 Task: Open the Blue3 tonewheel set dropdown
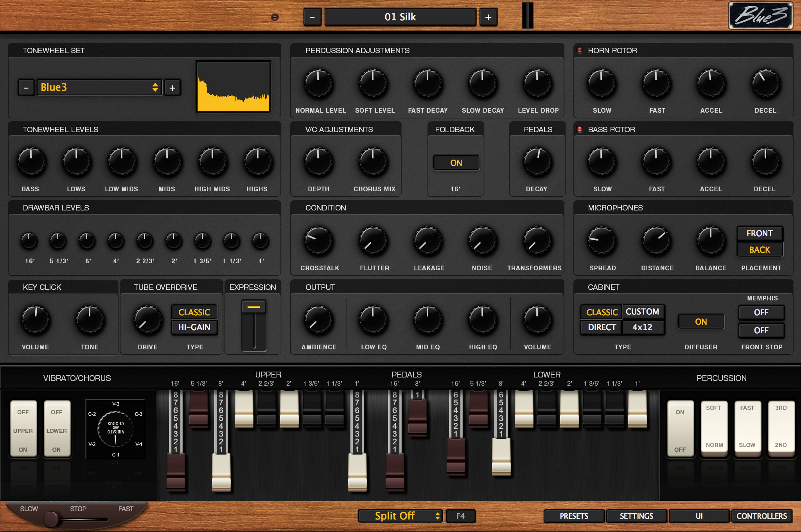click(99, 87)
